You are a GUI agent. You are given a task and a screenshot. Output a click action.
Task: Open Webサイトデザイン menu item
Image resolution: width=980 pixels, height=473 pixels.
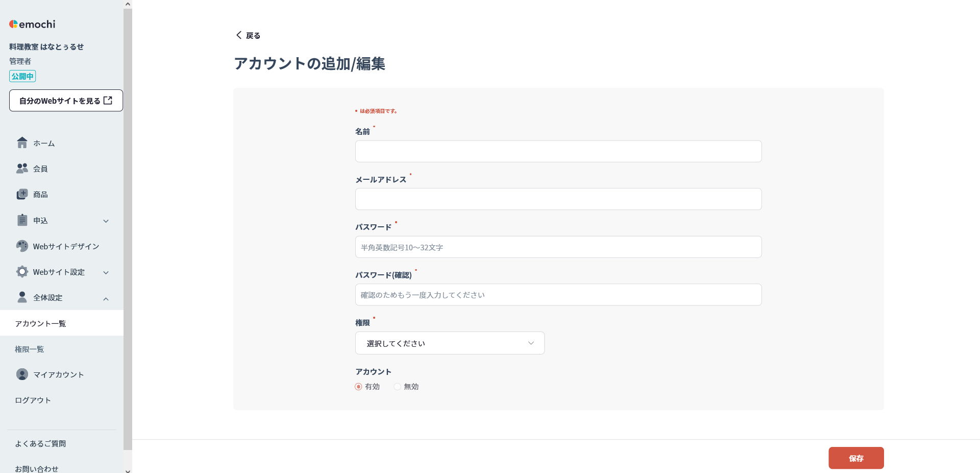click(x=62, y=246)
